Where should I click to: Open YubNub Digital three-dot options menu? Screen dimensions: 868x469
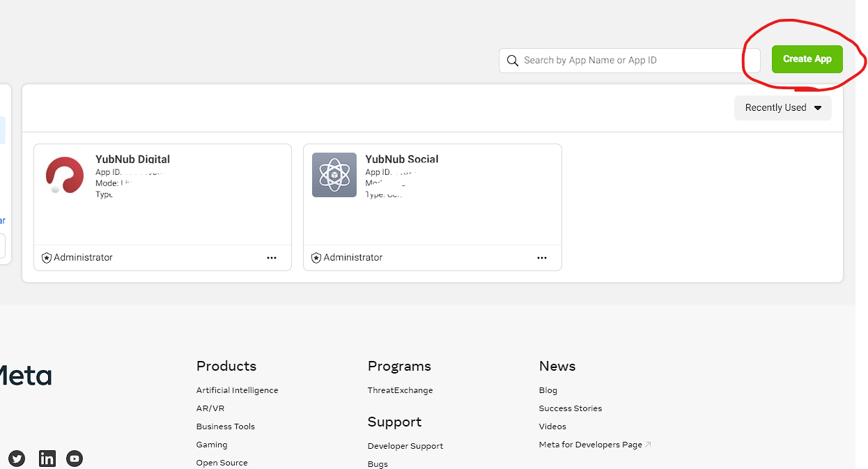(272, 258)
